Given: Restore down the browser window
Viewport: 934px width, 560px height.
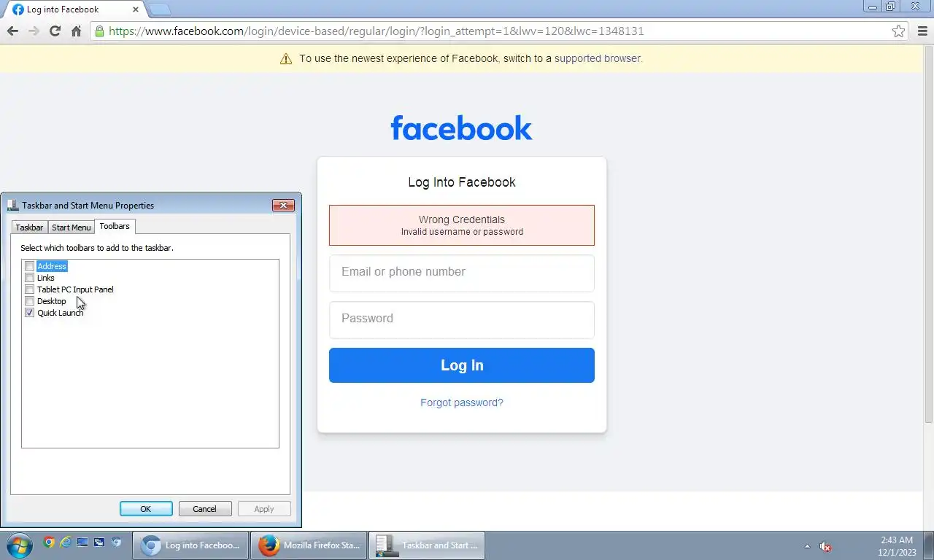Looking at the screenshot, I should click(891, 7).
